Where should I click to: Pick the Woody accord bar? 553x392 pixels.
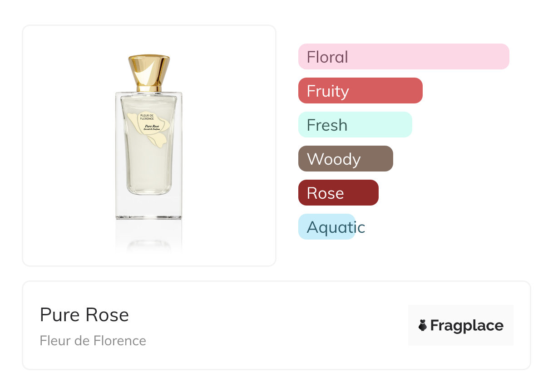point(345,159)
